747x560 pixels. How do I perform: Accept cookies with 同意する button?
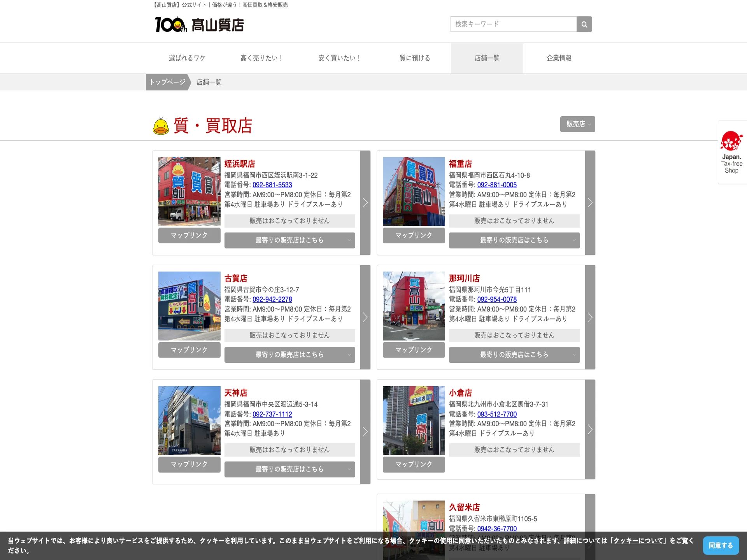pos(721,546)
